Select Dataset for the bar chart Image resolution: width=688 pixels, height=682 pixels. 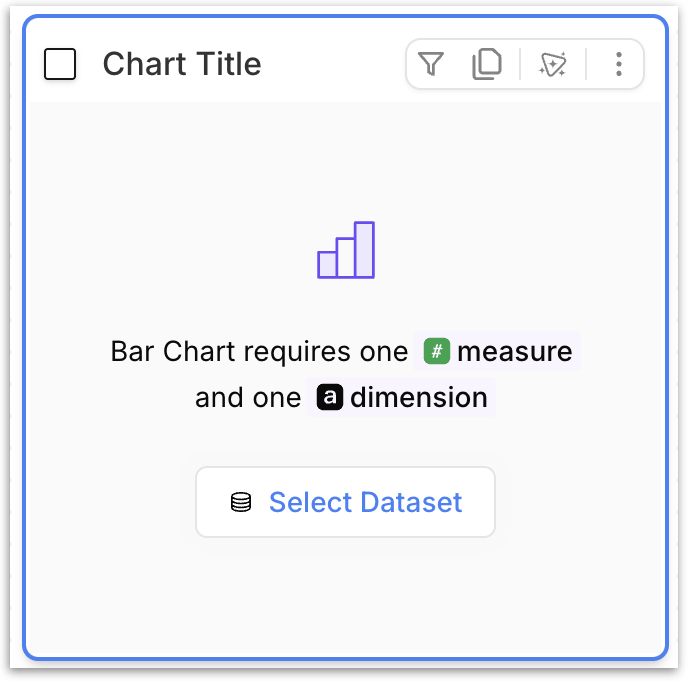click(x=345, y=502)
